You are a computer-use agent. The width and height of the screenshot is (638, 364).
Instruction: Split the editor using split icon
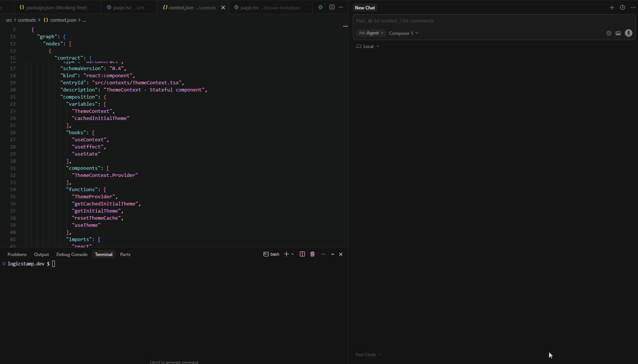pyautogui.click(x=332, y=7)
